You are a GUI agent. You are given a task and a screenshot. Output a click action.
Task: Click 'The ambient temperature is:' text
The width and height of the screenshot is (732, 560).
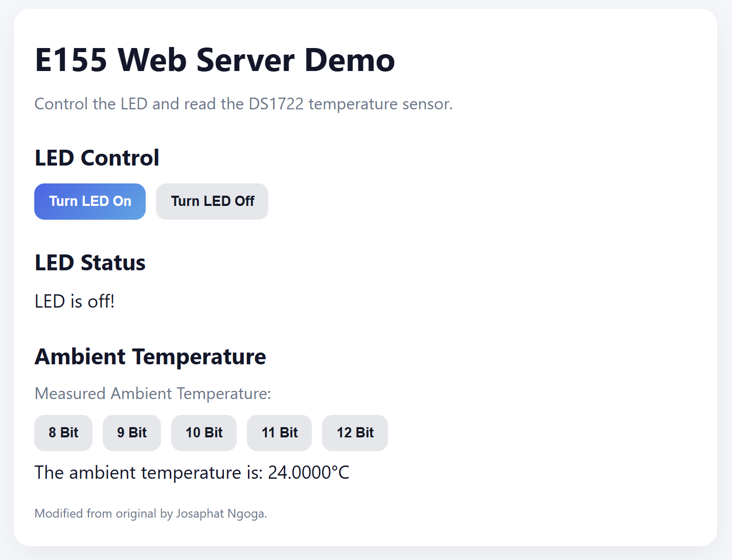pos(148,473)
